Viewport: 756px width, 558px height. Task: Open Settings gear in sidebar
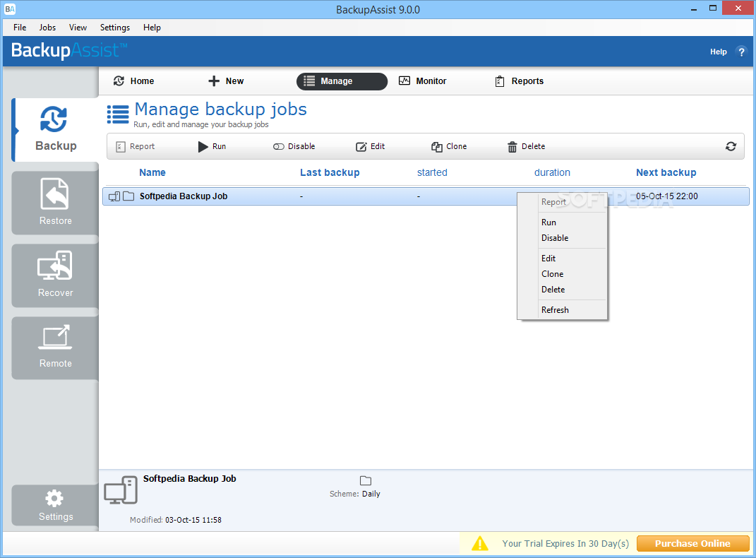click(56, 505)
